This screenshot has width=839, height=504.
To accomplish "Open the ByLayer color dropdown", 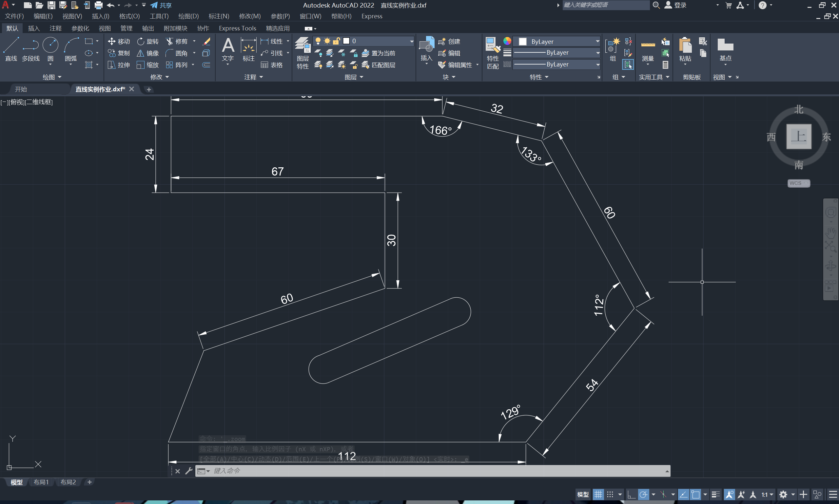I will click(x=557, y=42).
